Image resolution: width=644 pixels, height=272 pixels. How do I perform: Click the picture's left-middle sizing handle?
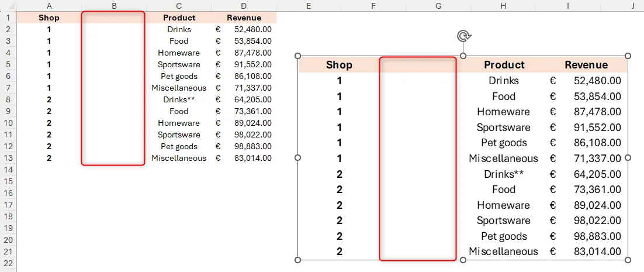pyautogui.click(x=298, y=158)
